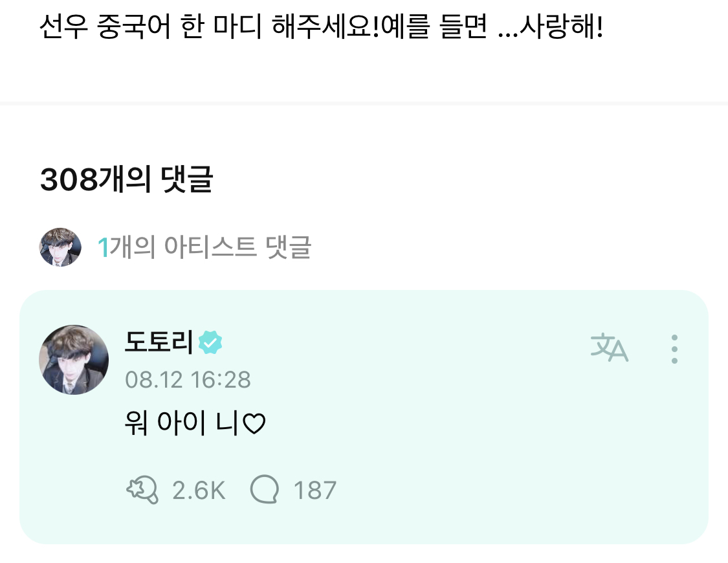Click the 08.12 16:28 timestamp
Screen dimensions: 728x563
click(188, 379)
